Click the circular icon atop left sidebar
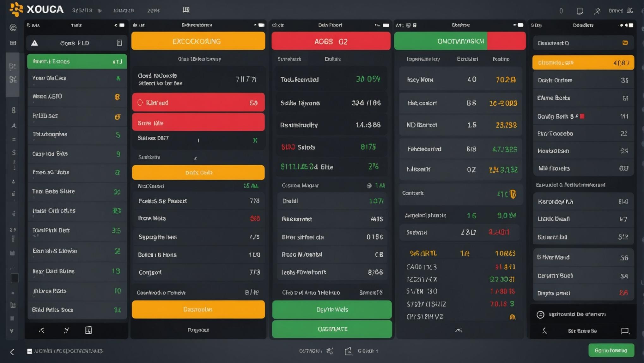The image size is (644, 363). pos(13,28)
